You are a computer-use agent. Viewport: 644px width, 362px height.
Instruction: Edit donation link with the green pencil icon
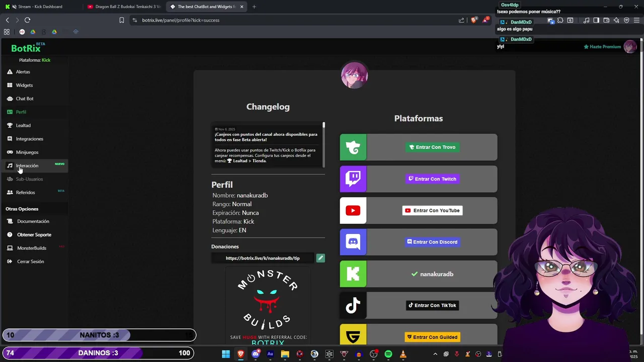320,258
